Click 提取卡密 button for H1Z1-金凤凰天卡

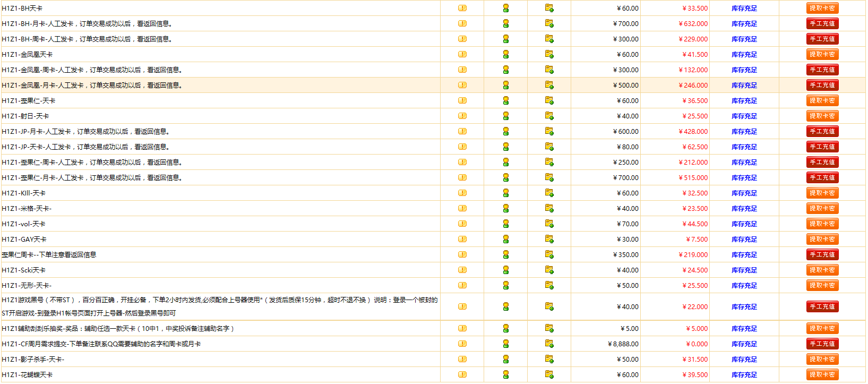pyautogui.click(x=822, y=54)
